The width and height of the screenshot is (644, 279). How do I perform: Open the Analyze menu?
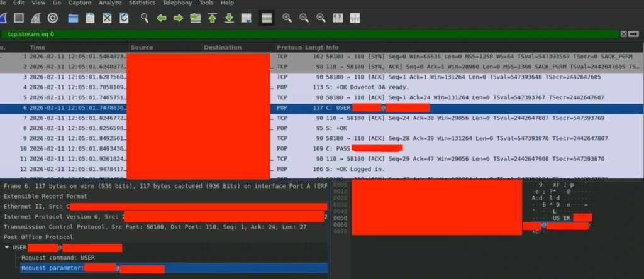[x=110, y=3]
